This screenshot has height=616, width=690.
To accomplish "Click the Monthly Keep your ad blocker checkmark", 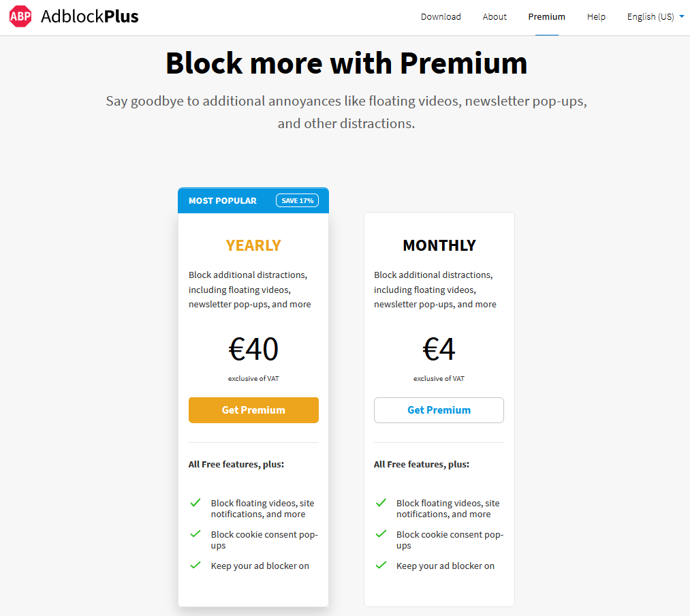I will coord(381,565).
